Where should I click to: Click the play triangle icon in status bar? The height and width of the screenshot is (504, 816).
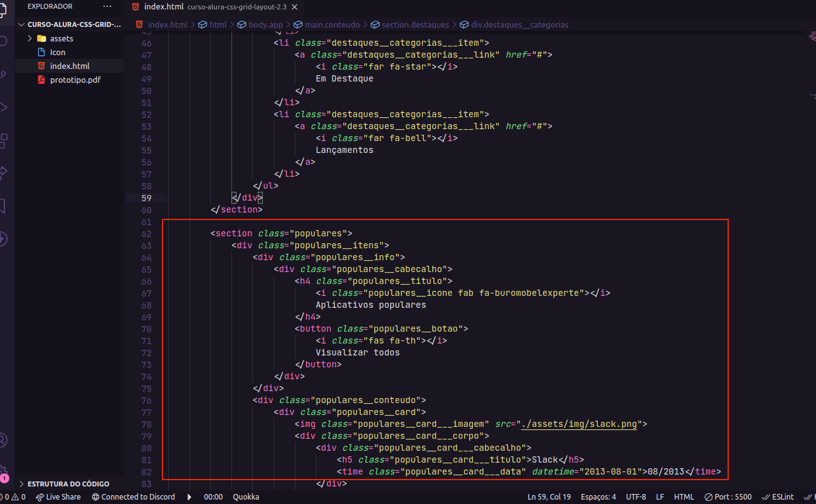(x=189, y=497)
